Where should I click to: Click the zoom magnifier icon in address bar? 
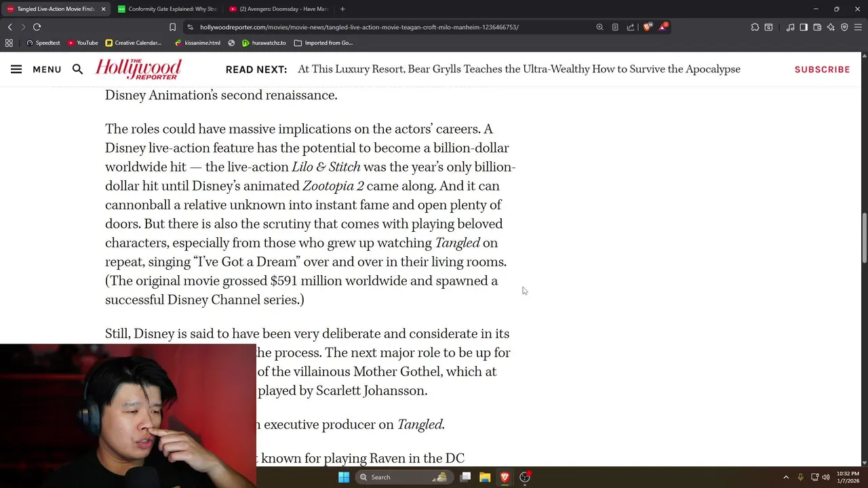[x=599, y=27]
